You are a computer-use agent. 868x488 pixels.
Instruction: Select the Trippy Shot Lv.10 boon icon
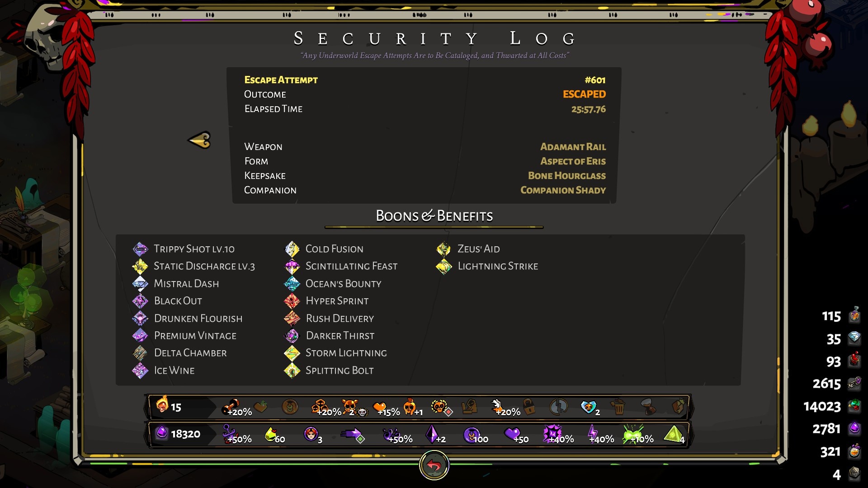(x=140, y=249)
